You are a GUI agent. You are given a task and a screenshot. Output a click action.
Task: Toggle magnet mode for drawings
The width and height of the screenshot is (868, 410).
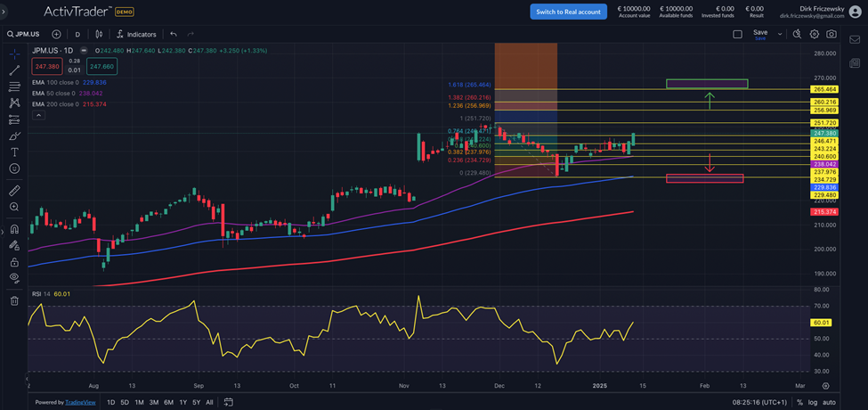14,229
